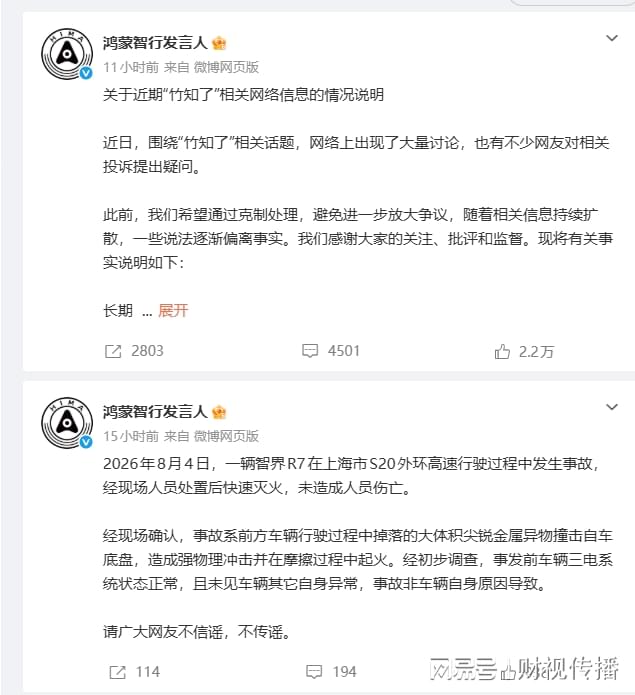This screenshot has height=695, width=635.
Task: Click 微博网页版 source on first post
Action: click(226, 67)
